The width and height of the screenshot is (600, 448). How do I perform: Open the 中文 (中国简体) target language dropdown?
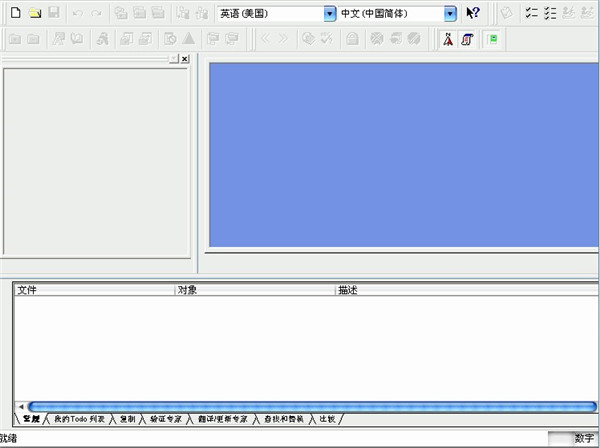pos(450,14)
